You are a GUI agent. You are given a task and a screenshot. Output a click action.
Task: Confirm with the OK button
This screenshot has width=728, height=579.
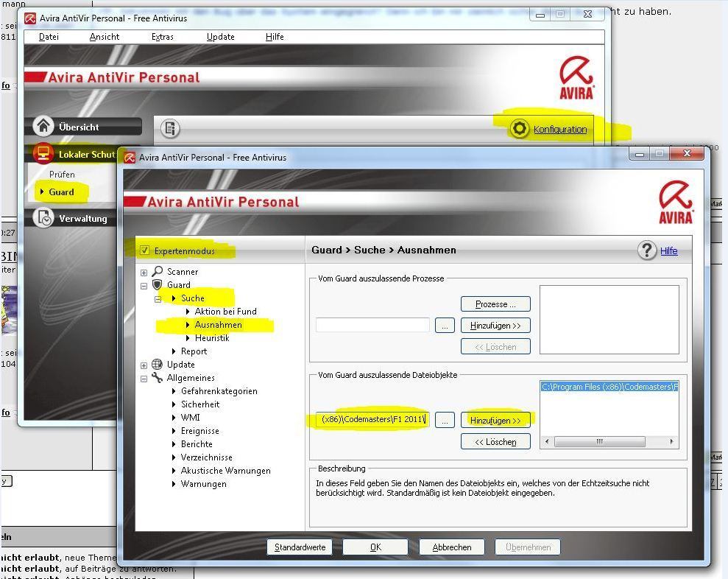point(375,547)
